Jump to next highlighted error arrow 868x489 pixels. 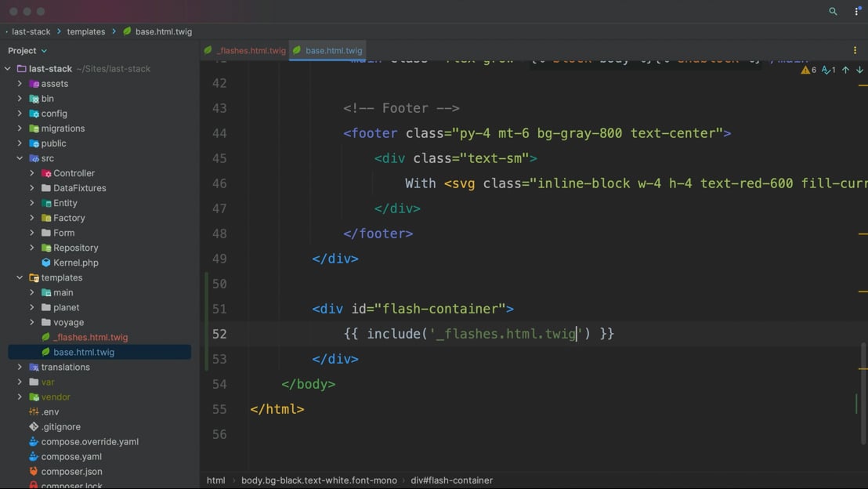coord(859,70)
